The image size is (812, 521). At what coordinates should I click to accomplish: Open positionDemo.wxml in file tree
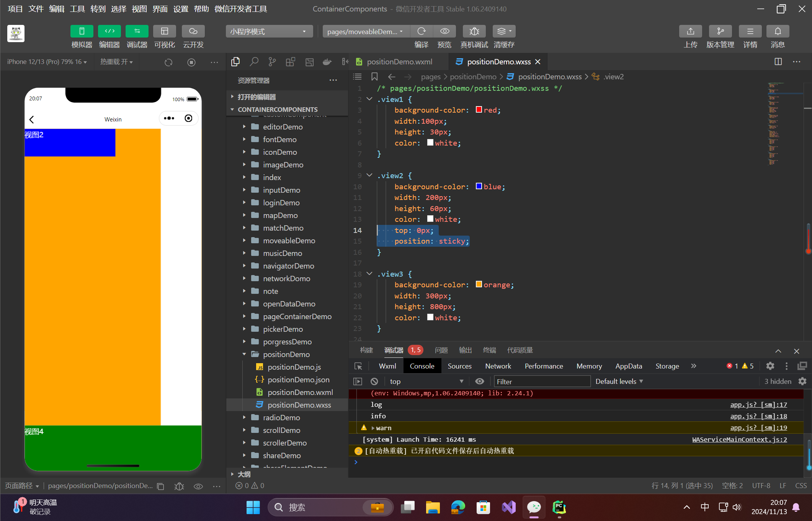pos(300,392)
